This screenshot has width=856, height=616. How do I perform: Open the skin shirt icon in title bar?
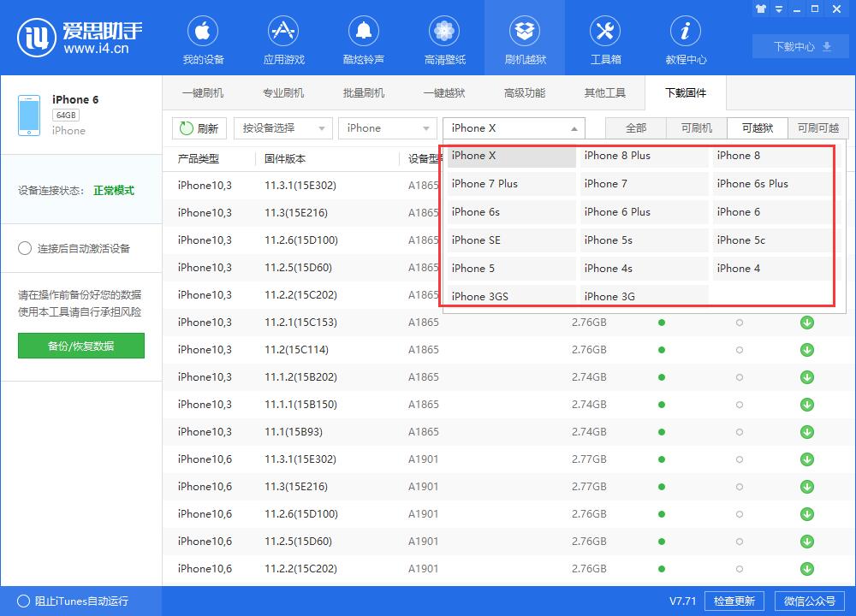coord(761,9)
